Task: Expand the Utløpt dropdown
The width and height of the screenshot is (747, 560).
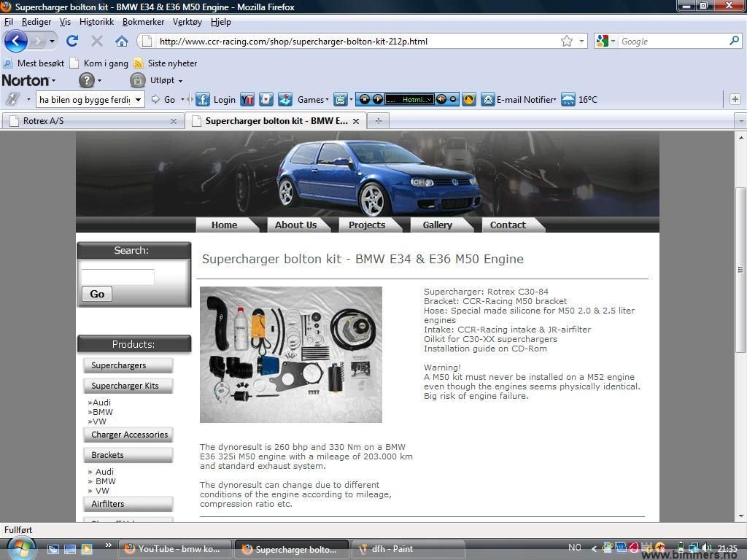Action: click(x=181, y=81)
